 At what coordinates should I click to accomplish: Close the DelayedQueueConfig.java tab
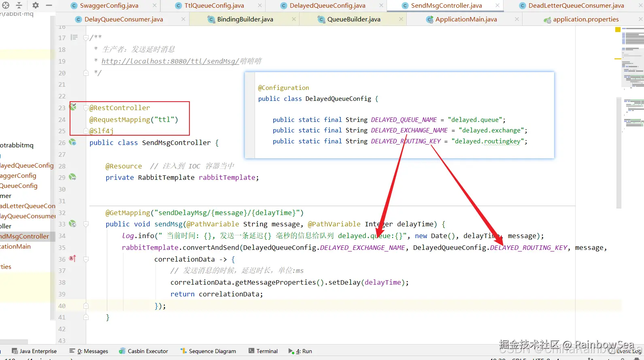(x=381, y=6)
